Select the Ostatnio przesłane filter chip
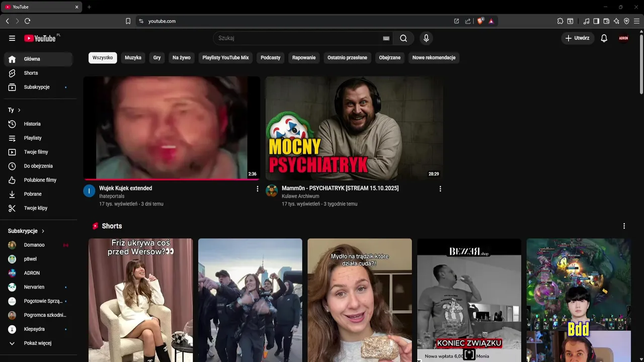This screenshot has height=362, width=644. pos(347,58)
